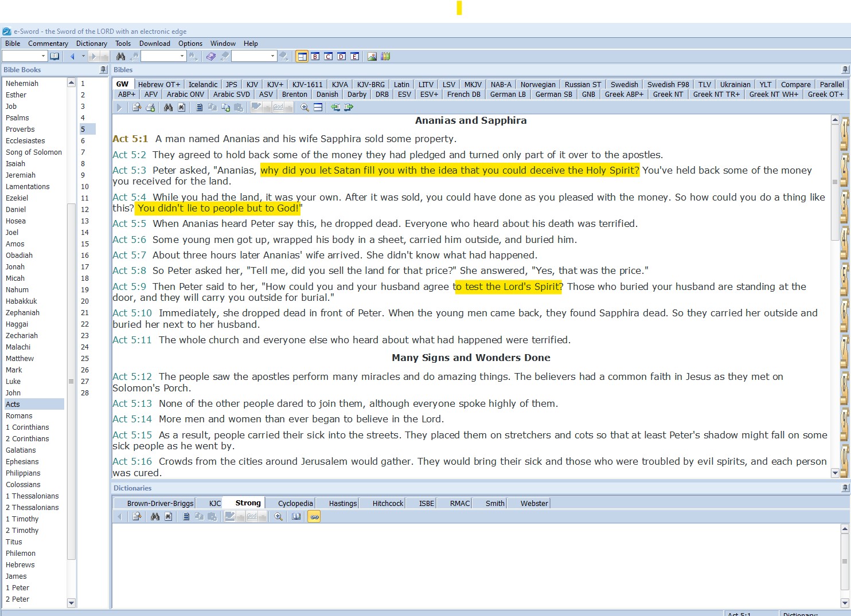Click the copy-with-plus icon in Bibles toolbar
Image resolution: width=851 pixels, height=616 pixels.
pyautogui.click(x=225, y=107)
